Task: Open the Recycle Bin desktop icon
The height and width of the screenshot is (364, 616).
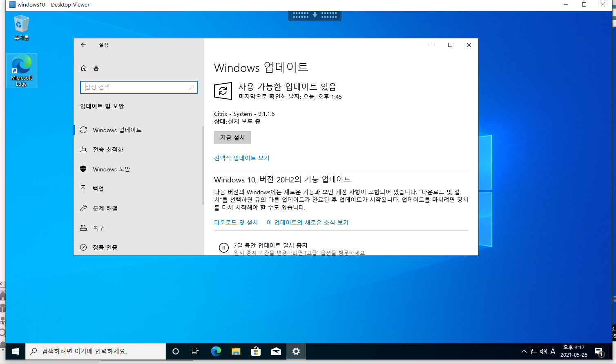Action: click(21, 28)
